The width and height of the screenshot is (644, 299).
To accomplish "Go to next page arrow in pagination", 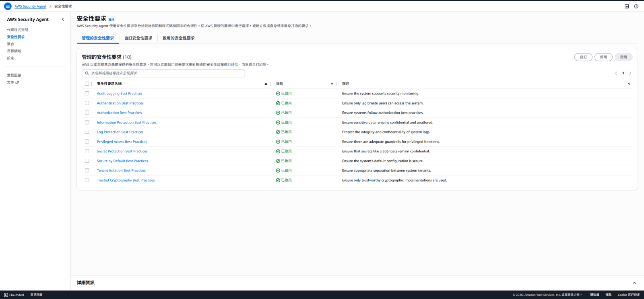I will [630, 73].
